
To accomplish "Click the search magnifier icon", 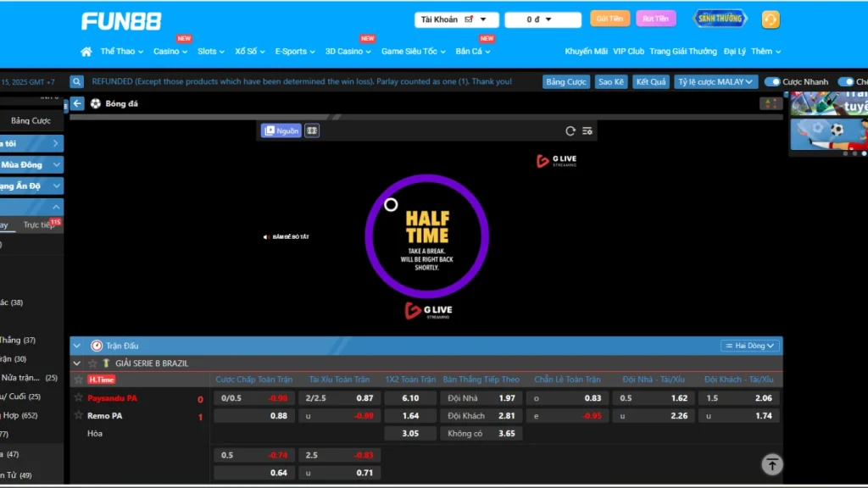I will tap(77, 82).
